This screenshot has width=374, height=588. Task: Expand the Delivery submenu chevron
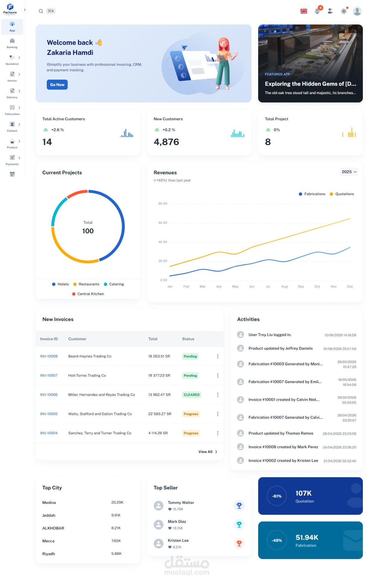(19, 91)
